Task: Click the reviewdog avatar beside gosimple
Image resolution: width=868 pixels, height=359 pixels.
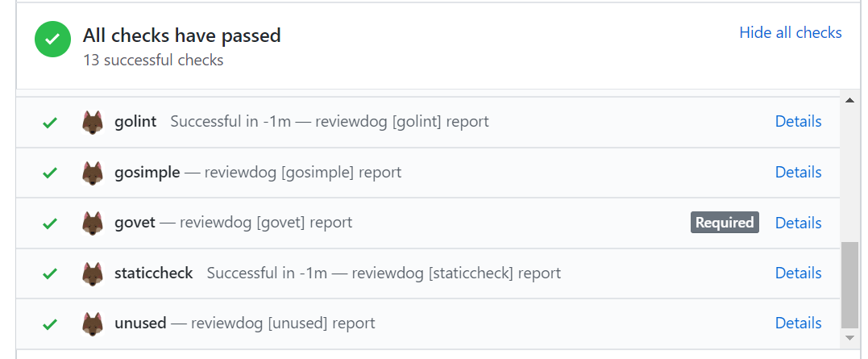Action: click(93, 173)
